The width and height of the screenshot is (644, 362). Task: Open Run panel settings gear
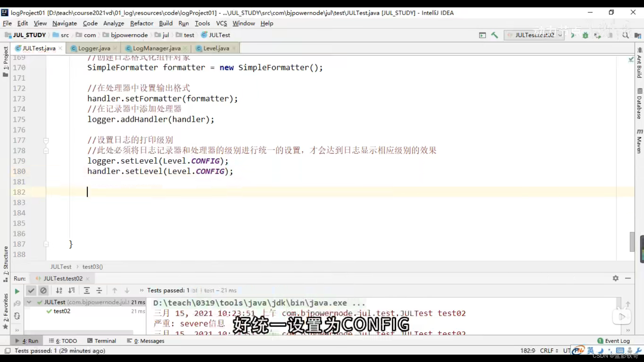pos(615,278)
